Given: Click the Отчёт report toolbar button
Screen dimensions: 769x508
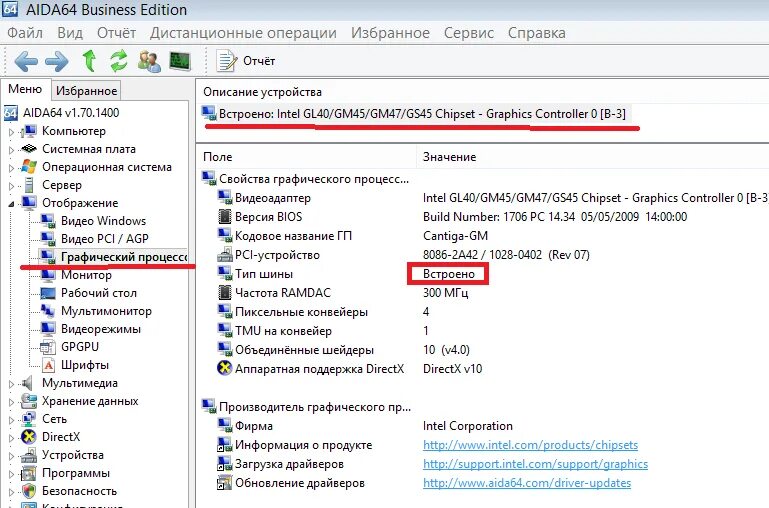Looking at the screenshot, I should coord(246,61).
